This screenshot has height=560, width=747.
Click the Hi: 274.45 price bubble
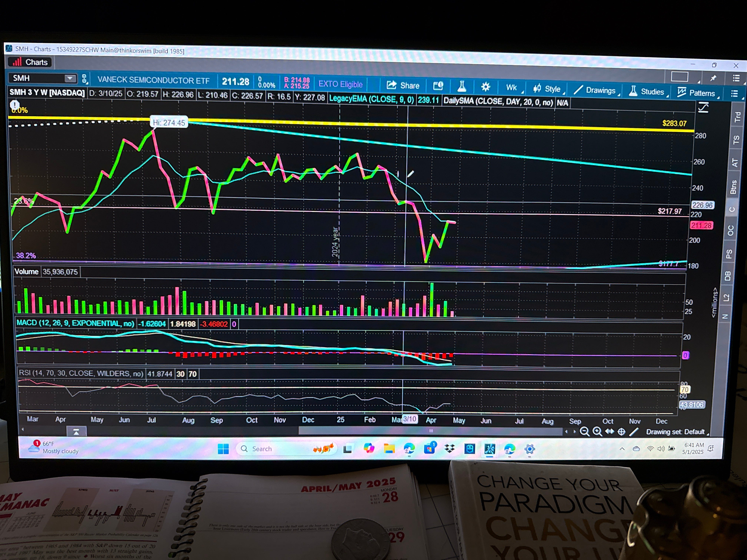tap(169, 123)
